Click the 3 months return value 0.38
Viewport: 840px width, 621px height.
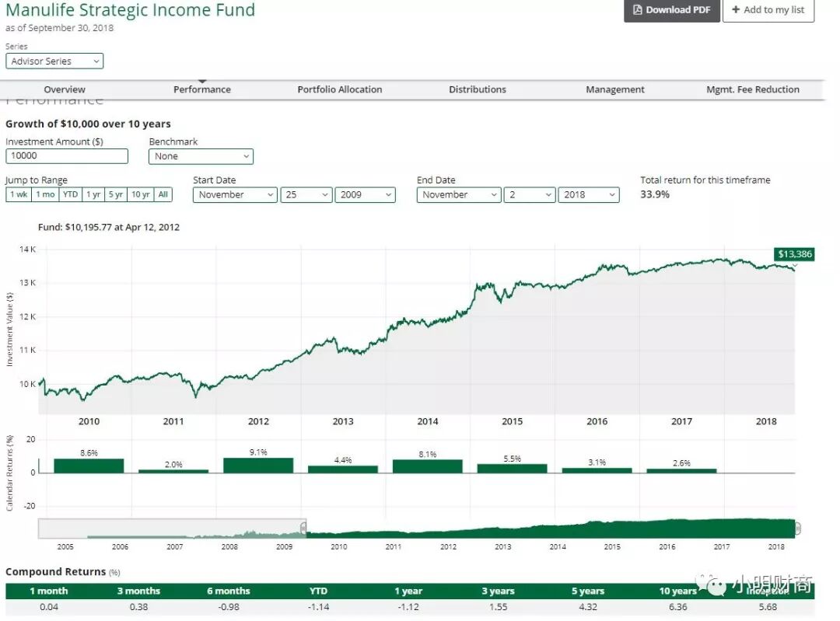138,607
